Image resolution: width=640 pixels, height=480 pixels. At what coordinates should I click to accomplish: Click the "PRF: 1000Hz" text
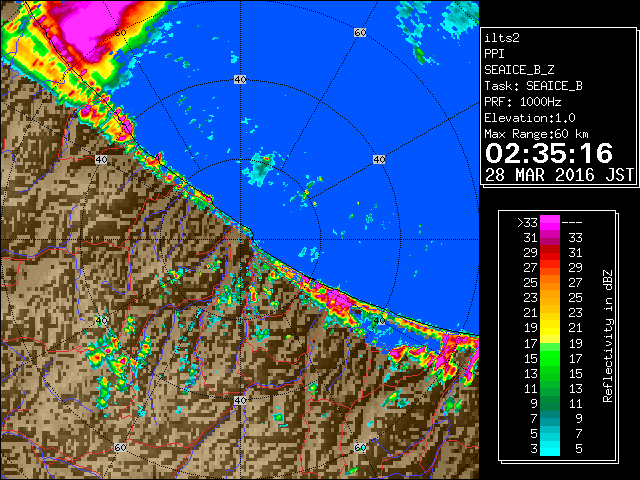523,102
